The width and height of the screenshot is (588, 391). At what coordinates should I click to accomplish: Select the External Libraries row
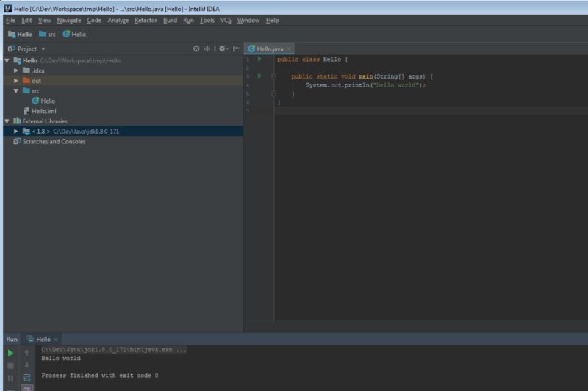point(123,121)
